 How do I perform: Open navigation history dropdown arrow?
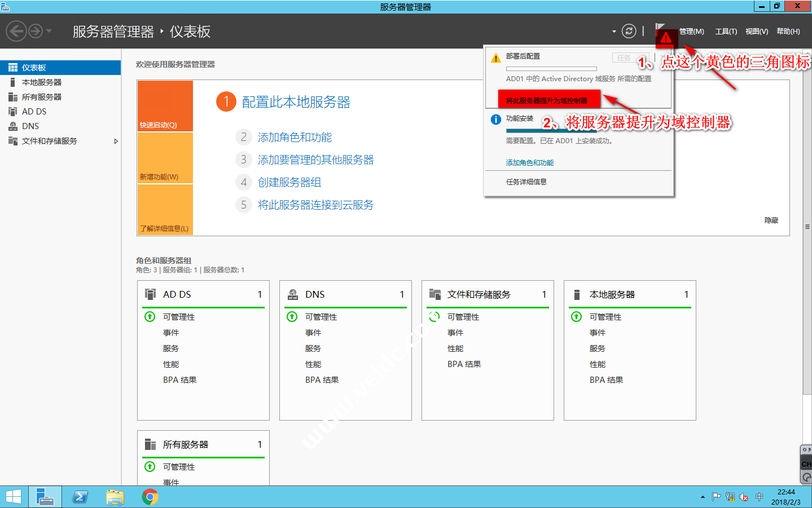click(49, 31)
